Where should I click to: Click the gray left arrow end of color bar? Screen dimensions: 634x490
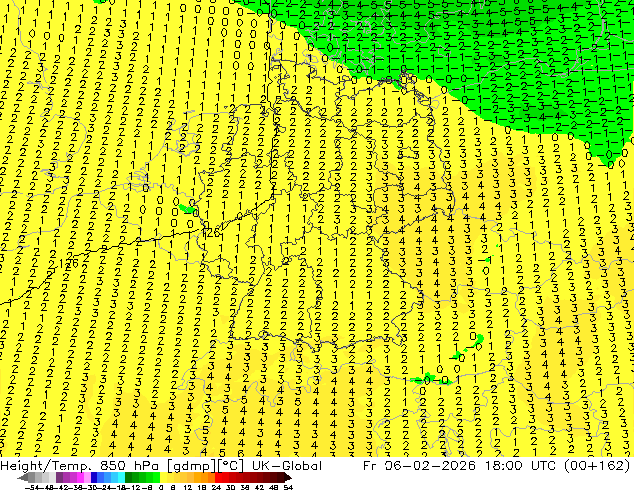[x=23, y=478]
